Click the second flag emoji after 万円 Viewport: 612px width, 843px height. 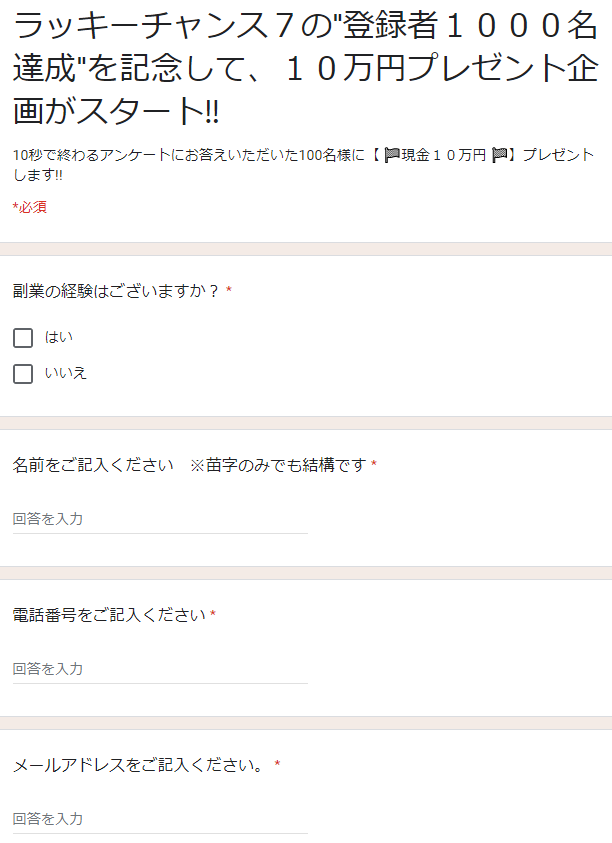pyautogui.click(x=500, y=155)
